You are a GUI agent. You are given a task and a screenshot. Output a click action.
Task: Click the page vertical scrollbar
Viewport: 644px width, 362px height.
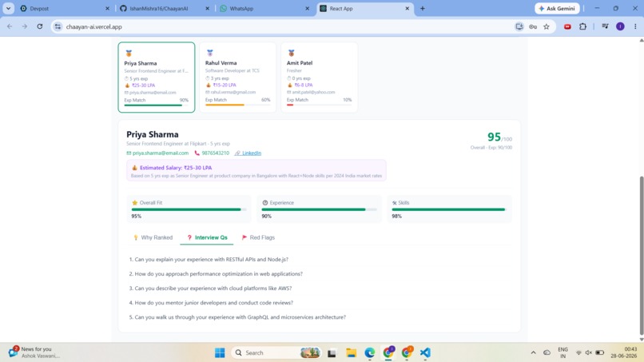click(x=641, y=255)
